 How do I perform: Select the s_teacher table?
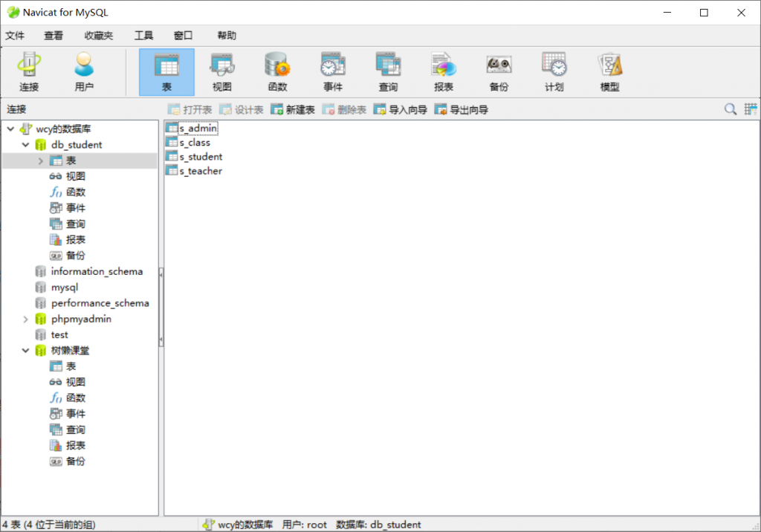[x=194, y=170]
